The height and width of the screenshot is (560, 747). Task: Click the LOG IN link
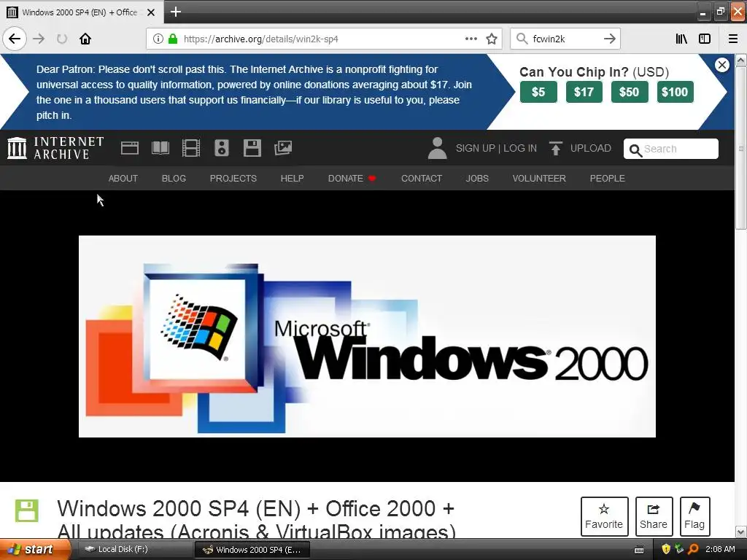519,149
